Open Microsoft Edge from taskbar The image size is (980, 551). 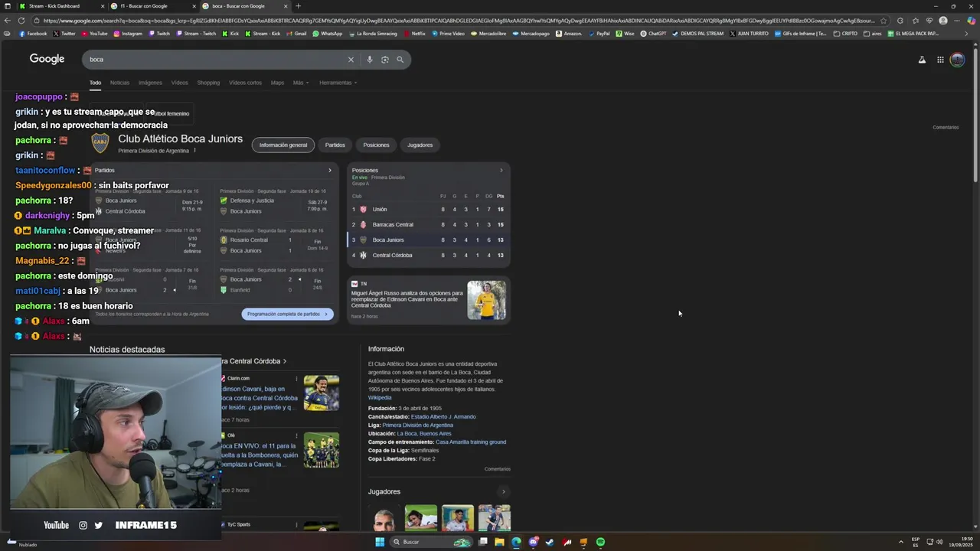tap(516, 542)
